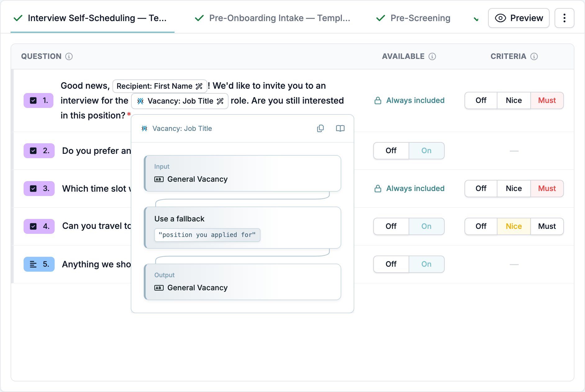Viewport: 585px width, 392px height.
Task: Set question 3 criteria to Nice
Action: pyautogui.click(x=514, y=189)
